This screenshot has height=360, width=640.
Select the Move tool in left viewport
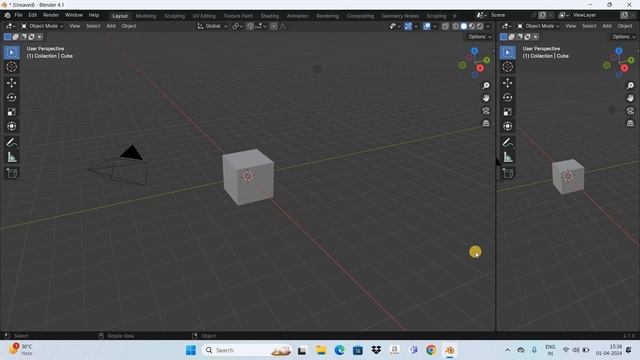click(11, 83)
